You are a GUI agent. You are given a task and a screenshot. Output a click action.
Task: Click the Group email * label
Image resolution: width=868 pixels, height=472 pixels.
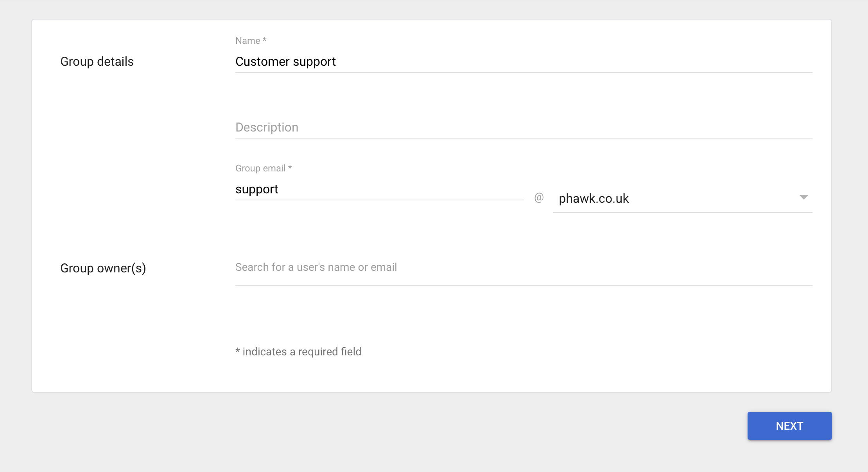264,168
